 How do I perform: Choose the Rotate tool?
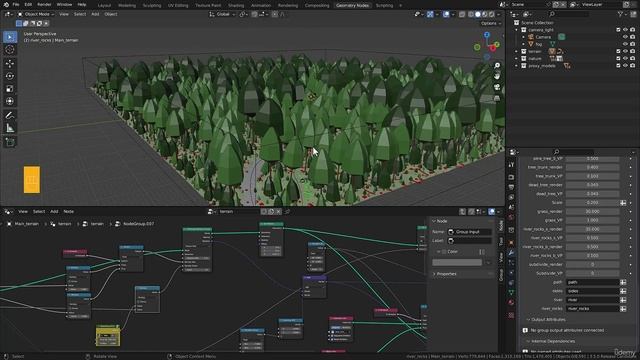[x=10, y=76]
